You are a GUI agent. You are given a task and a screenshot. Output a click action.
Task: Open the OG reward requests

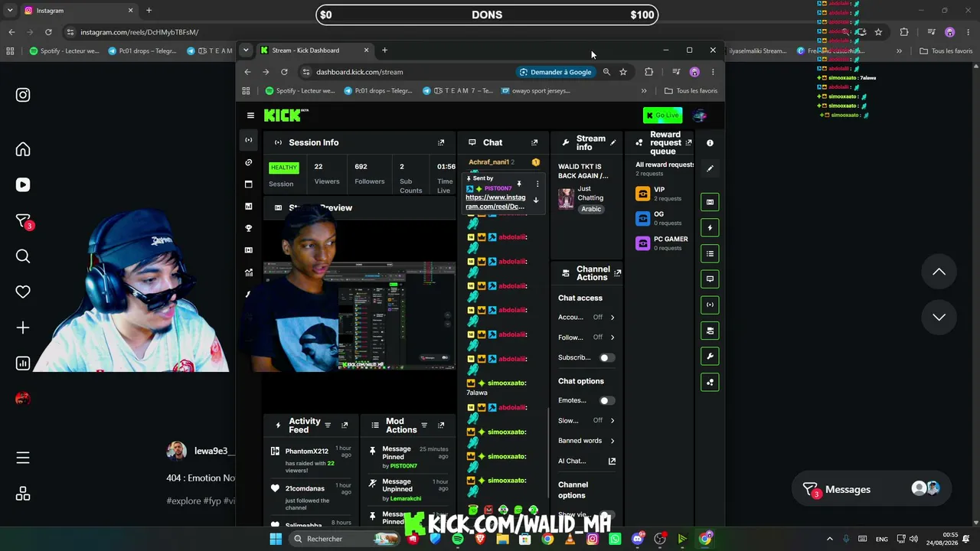pyautogui.click(x=664, y=218)
